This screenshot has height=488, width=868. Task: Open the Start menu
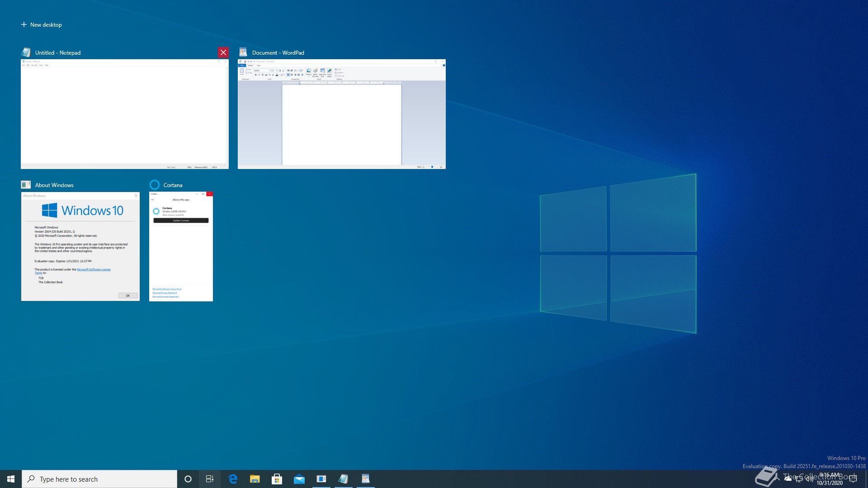(x=11, y=479)
